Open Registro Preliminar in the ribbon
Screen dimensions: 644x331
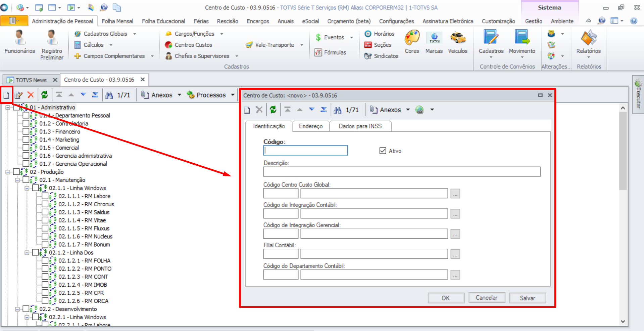point(52,45)
